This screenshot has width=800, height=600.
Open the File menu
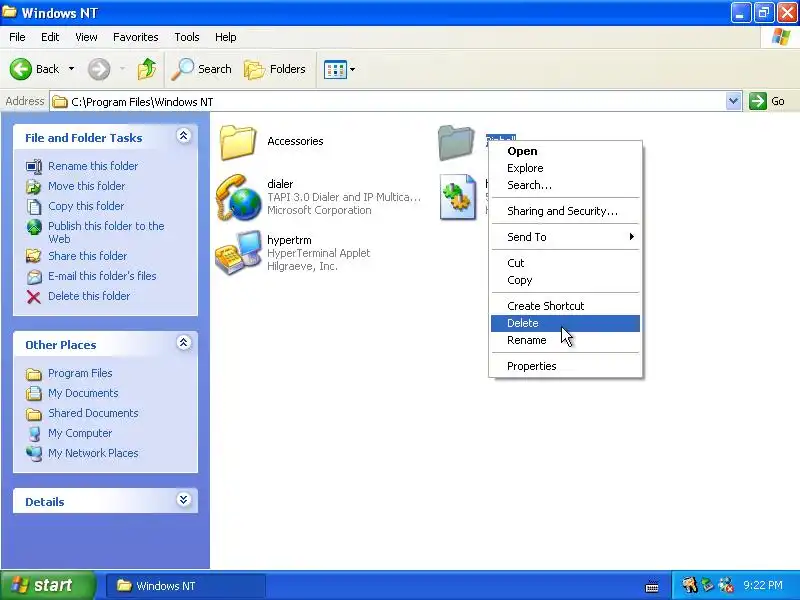pyautogui.click(x=17, y=37)
